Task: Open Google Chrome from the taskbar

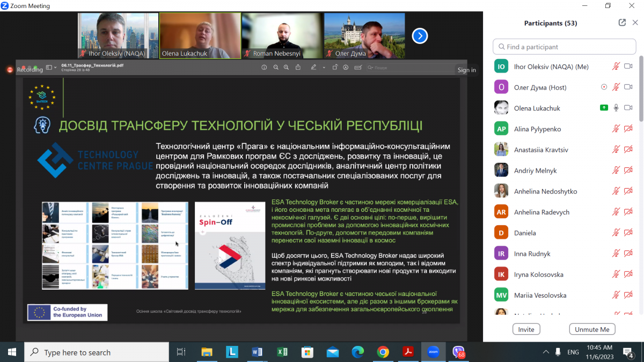Action: (x=383, y=352)
